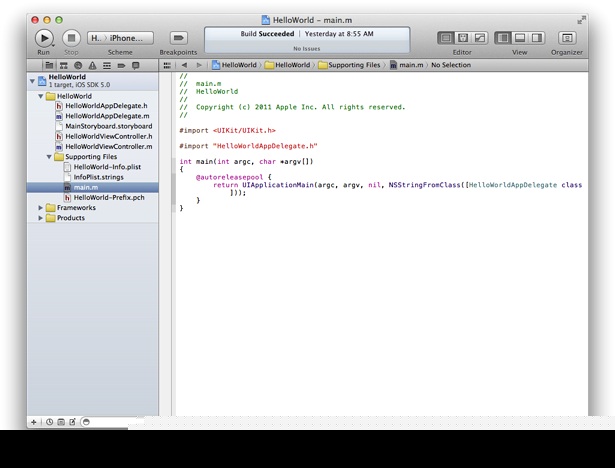Select the Standard editor view

coord(446,38)
